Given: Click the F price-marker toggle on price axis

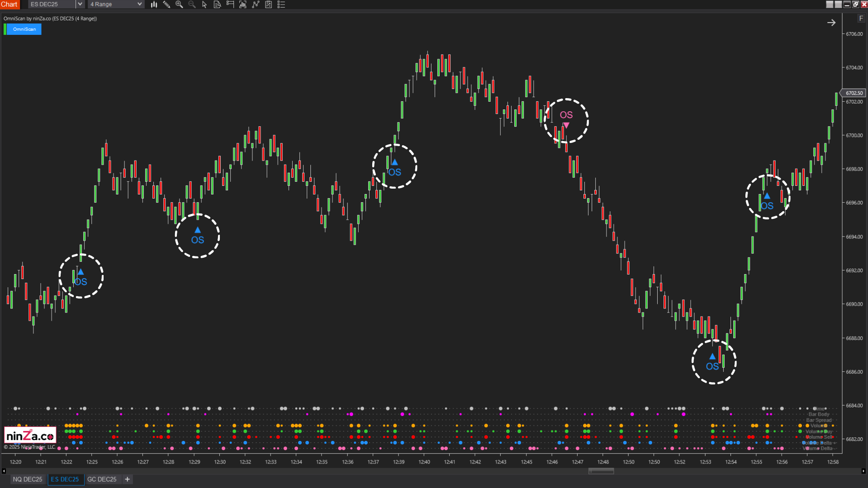Looking at the screenshot, I should click(x=861, y=18).
